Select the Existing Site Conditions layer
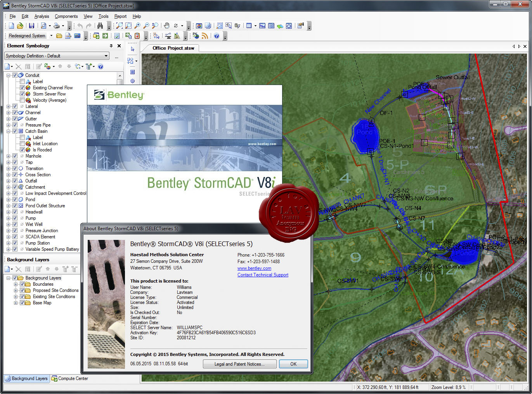Image resolution: width=532 pixels, height=394 pixels. coord(54,297)
